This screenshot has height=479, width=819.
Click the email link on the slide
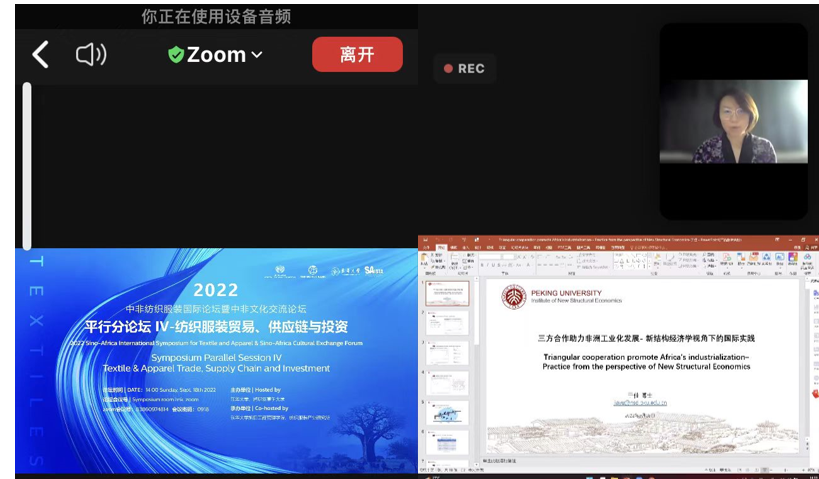tap(640, 403)
